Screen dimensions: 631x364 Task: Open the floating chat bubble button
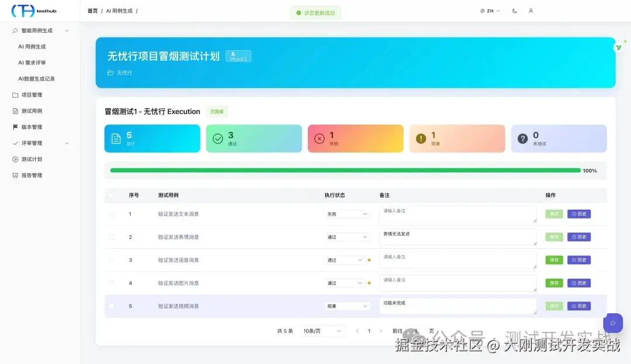coord(613,323)
